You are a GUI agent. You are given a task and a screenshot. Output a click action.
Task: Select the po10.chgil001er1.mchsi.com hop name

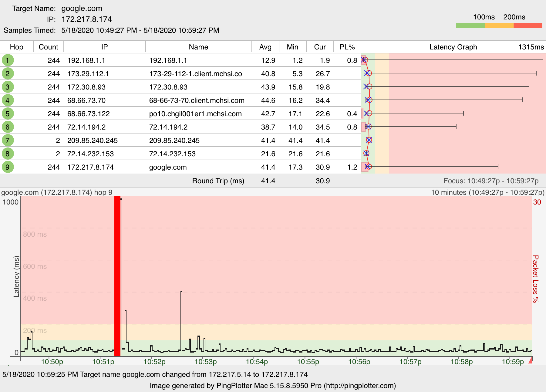[x=195, y=114]
